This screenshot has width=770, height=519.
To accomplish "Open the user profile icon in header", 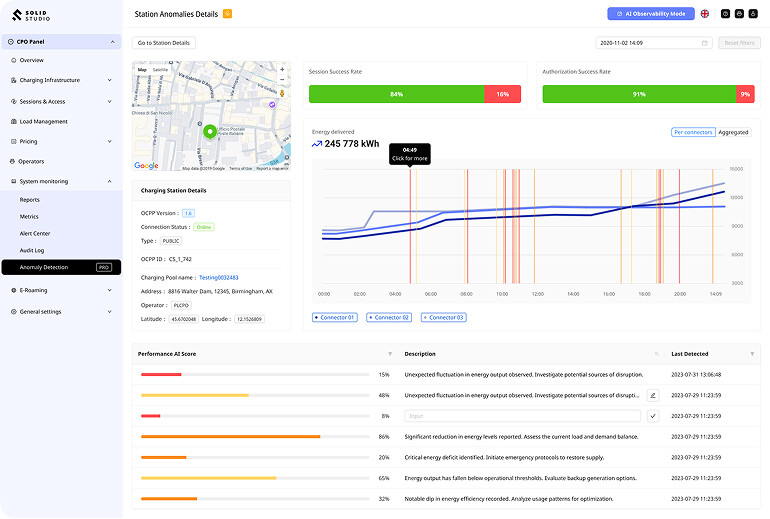I will 753,14.
